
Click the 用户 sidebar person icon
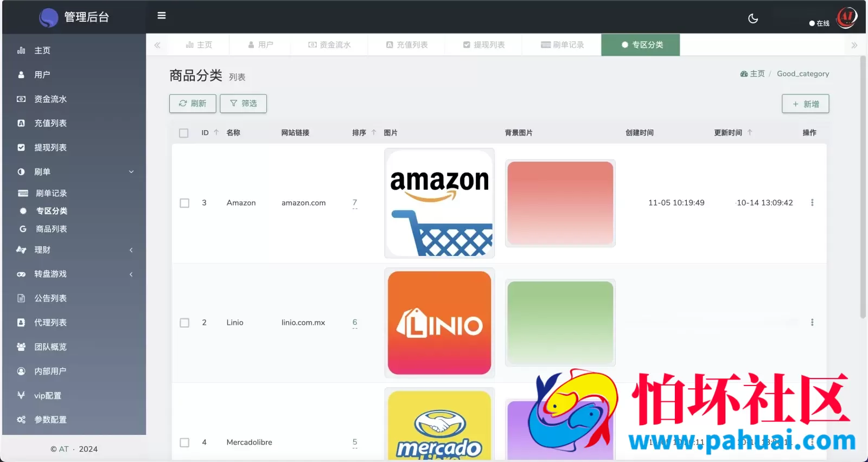coord(21,75)
